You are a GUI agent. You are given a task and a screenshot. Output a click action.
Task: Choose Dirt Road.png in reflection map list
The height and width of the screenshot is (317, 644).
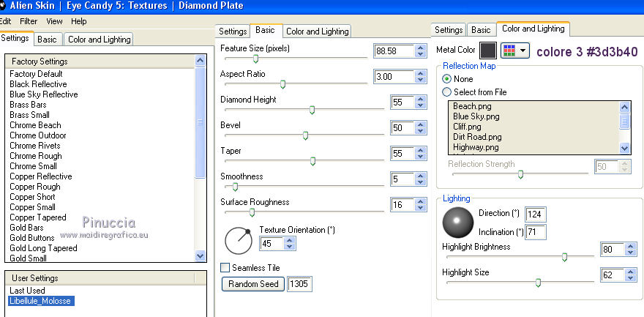coord(477,137)
